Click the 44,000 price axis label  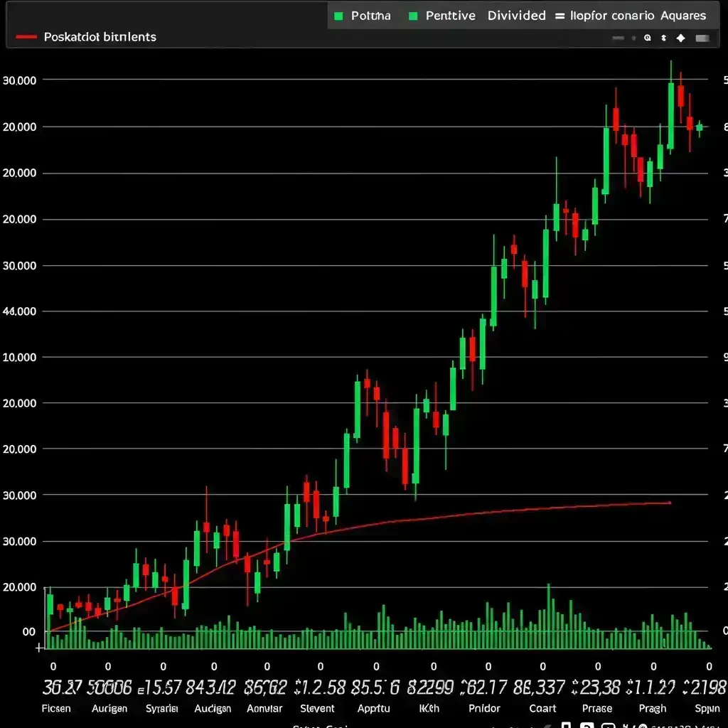tap(19, 311)
